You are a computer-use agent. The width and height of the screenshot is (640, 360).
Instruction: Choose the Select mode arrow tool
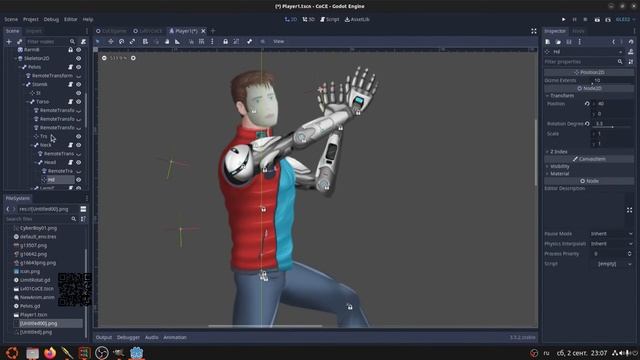coord(98,42)
